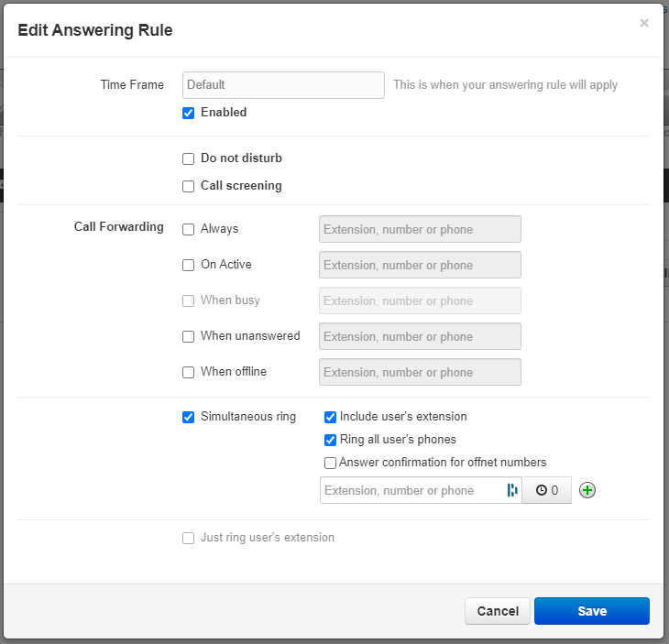669x644 pixels.
Task: Click the Always forwarding destination field
Action: coord(420,229)
